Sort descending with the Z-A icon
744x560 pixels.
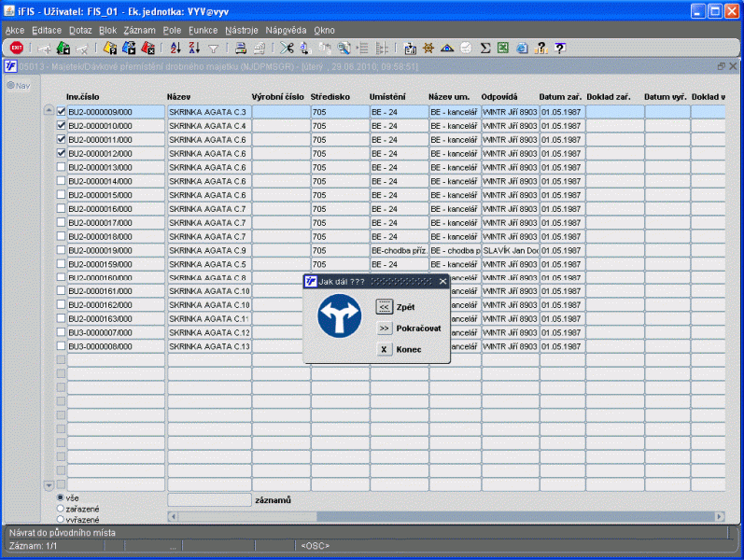point(194,48)
